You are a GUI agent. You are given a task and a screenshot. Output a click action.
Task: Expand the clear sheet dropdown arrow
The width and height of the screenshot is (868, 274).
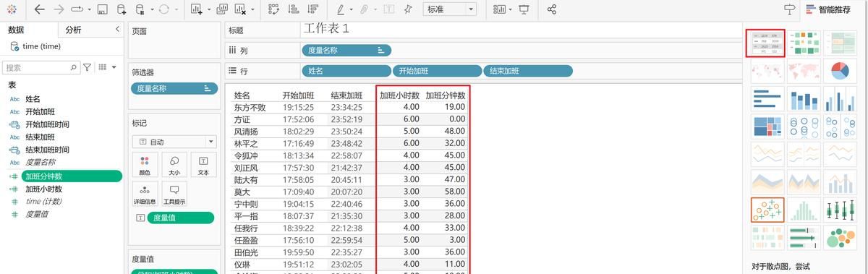253,10
